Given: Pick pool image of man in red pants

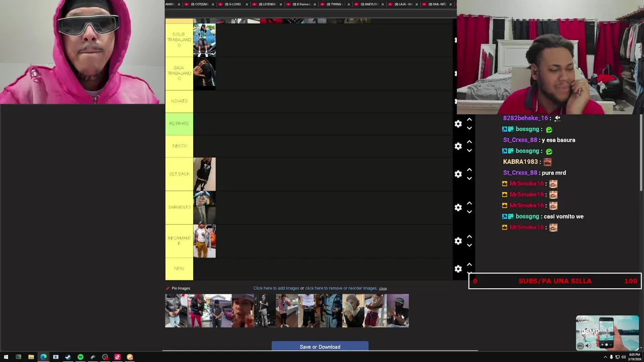Looking at the screenshot, I should point(198,311).
